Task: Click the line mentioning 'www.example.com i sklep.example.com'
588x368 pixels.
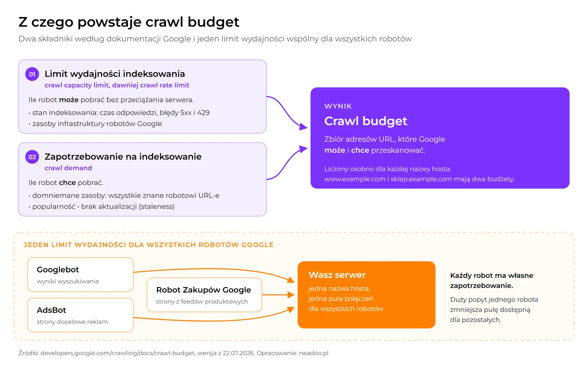Action: [419, 179]
